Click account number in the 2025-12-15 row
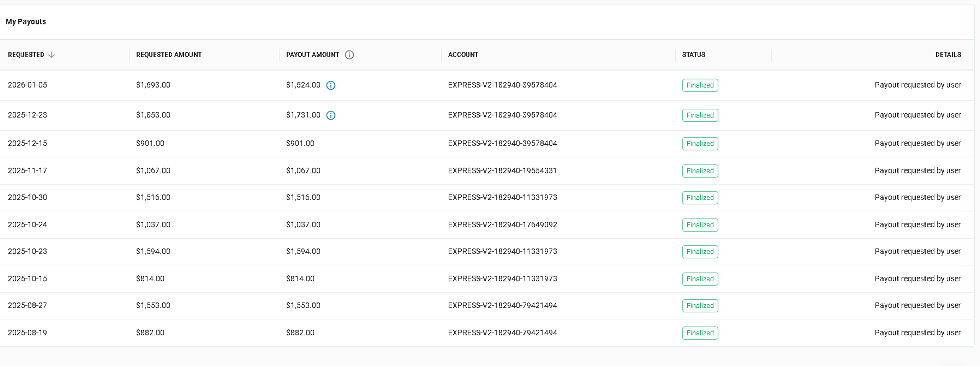 click(x=503, y=143)
